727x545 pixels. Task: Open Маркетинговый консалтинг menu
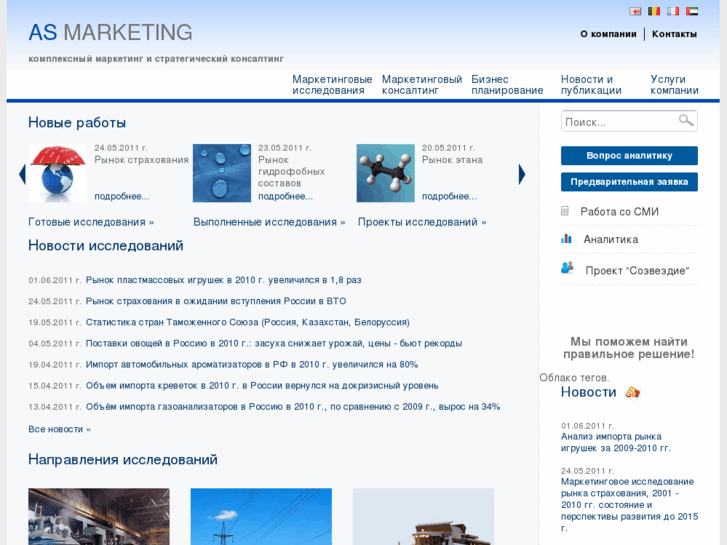(x=422, y=85)
